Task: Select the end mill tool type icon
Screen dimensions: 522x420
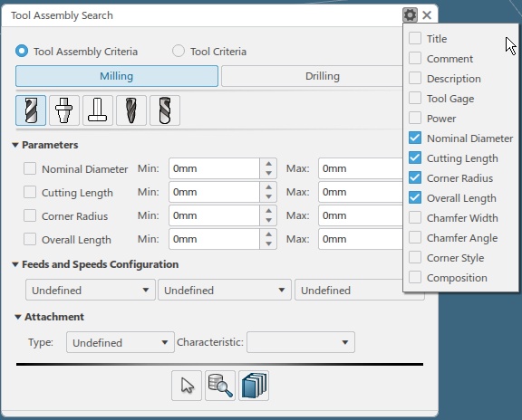Action: (31, 110)
